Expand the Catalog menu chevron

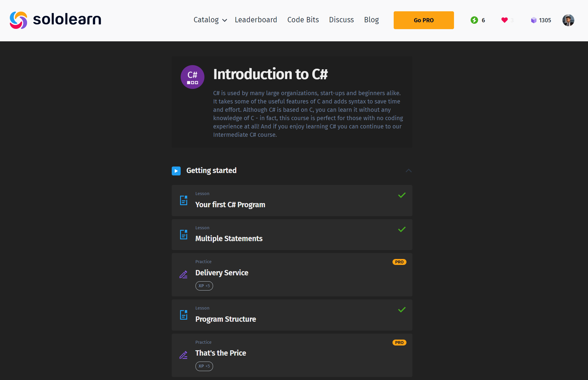click(224, 21)
